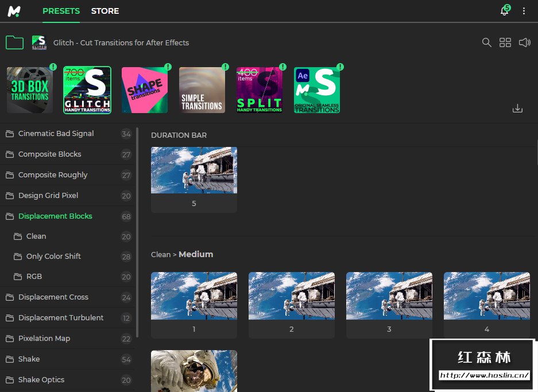The width and height of the screenshot is (538, 392).
Task: Select Medium preset 3 thumbnail
Action: (x=389, y=296)
